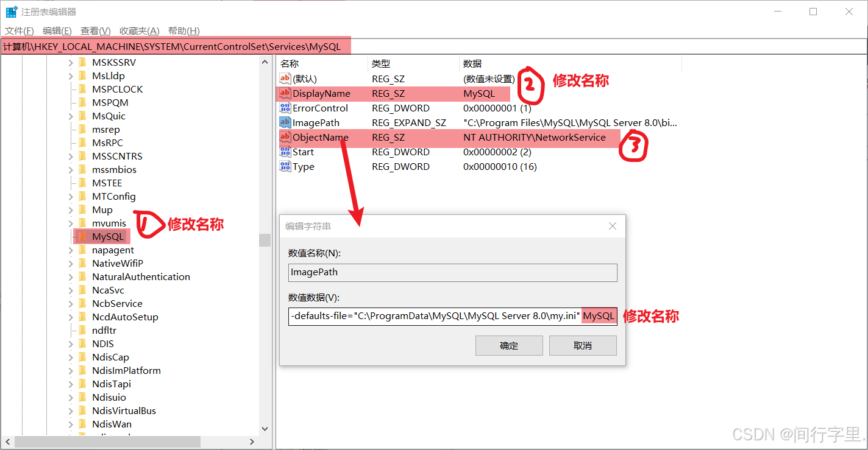The image size is (868, 450).
Task: Click the folder icon next to NdisWan
Action: coord(83,424)
